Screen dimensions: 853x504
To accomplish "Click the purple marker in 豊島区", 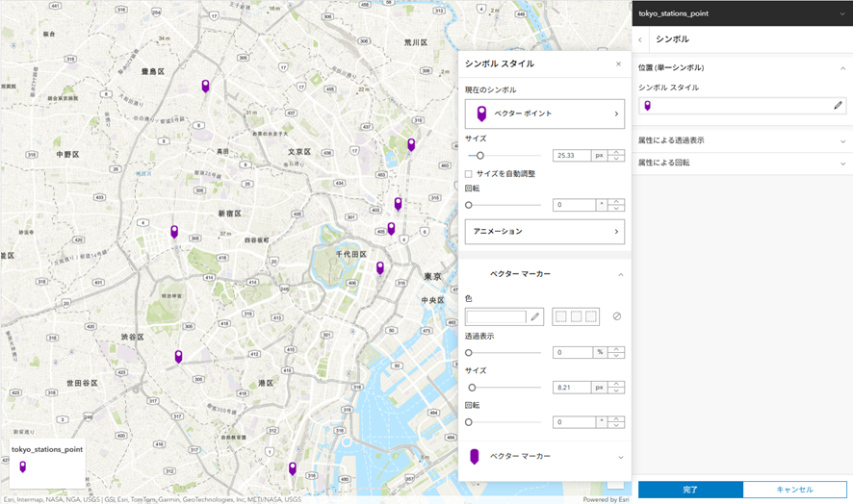I will 205,86.
